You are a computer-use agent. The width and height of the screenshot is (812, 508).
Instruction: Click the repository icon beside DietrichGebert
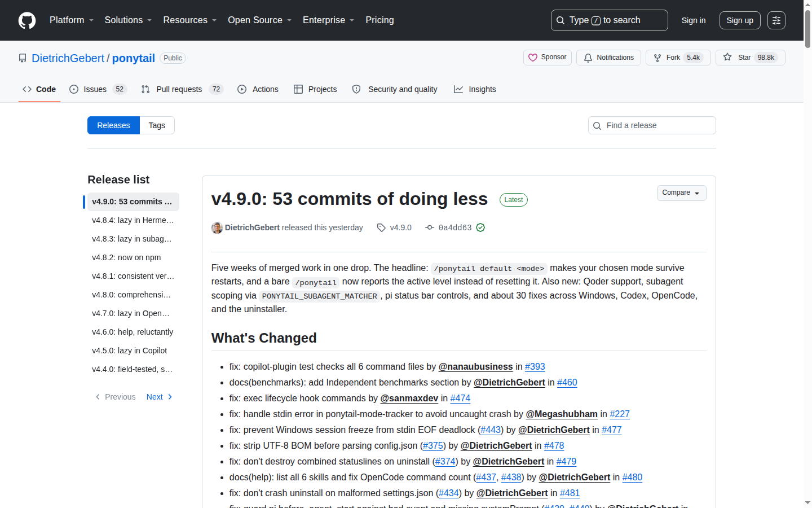(x=23, y=58)
